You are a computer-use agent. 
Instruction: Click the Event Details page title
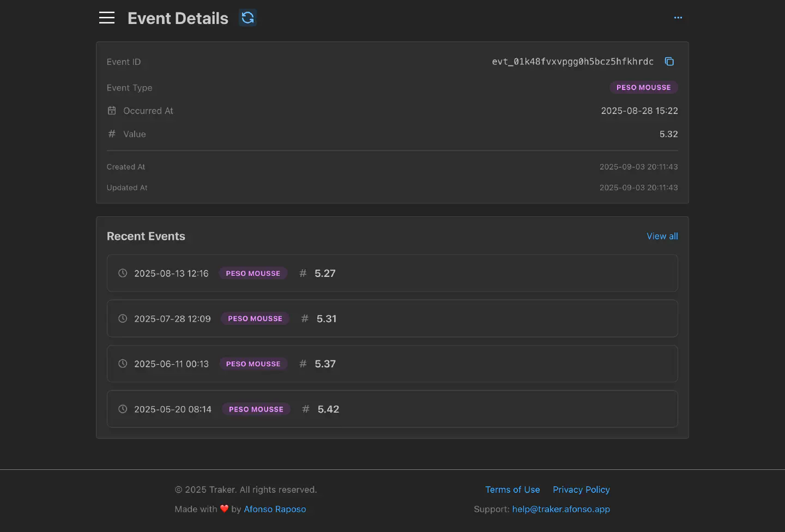pyautogui.click(x=178, y=18)
